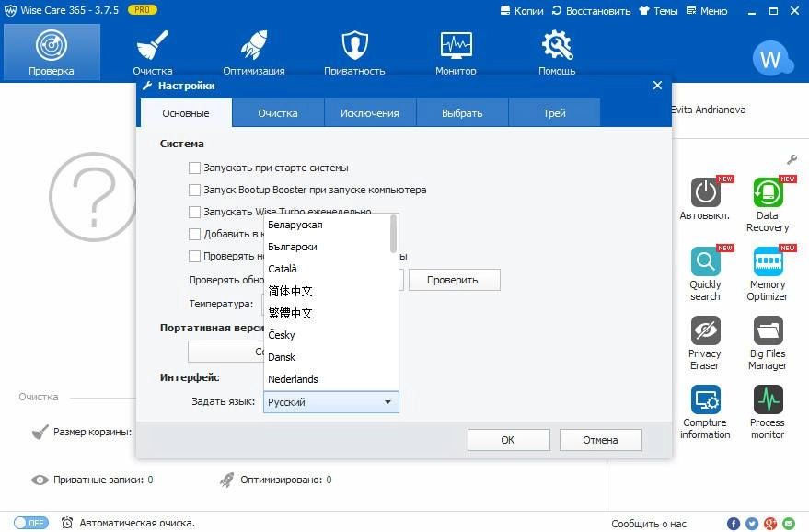The image size is (809, 532).
Task: Enable Запускать при старте системы checkbox
Action: click(x=194, y=168)
